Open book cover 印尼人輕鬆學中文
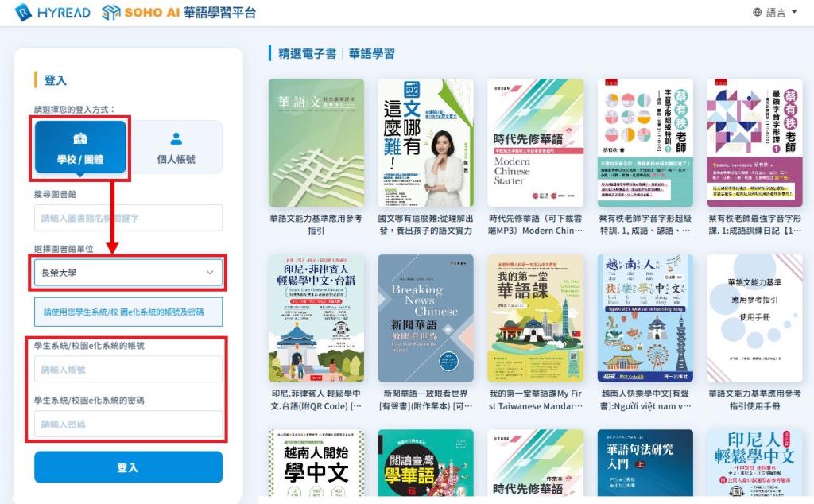Image resolution: width=814 pixels, height=504 pixels. [x=755, y=463]
